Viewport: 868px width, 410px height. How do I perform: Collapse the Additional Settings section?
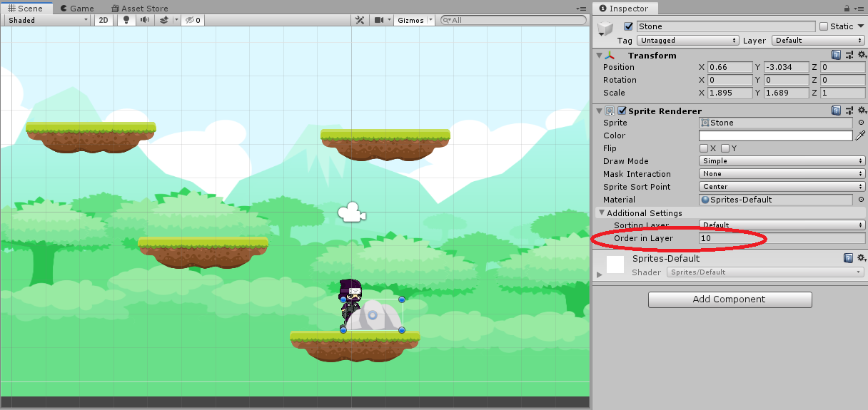point(602,212)
